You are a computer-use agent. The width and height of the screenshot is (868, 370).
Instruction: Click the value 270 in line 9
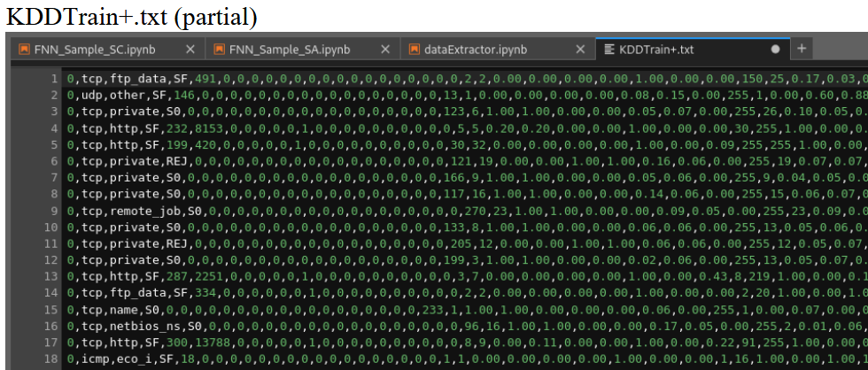(477, 211)
